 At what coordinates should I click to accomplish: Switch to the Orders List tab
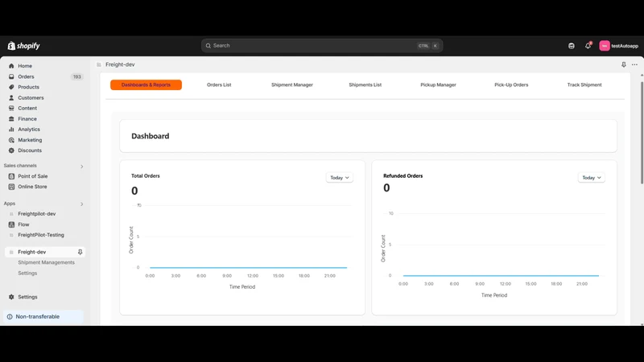(219, 85)
